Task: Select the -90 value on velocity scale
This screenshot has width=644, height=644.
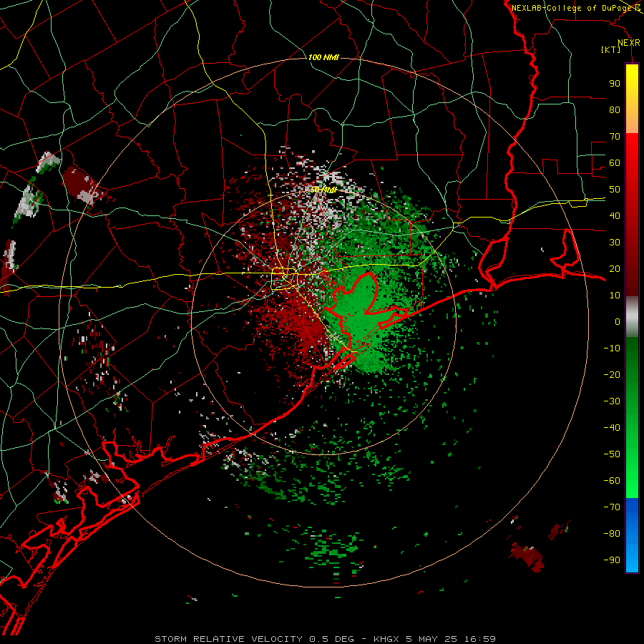Action: click(612, 560)
